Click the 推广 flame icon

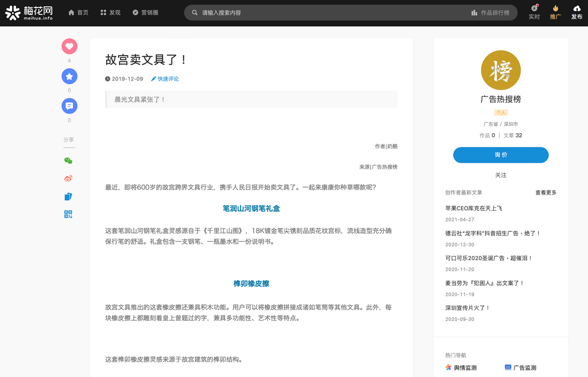coord(555,9)
